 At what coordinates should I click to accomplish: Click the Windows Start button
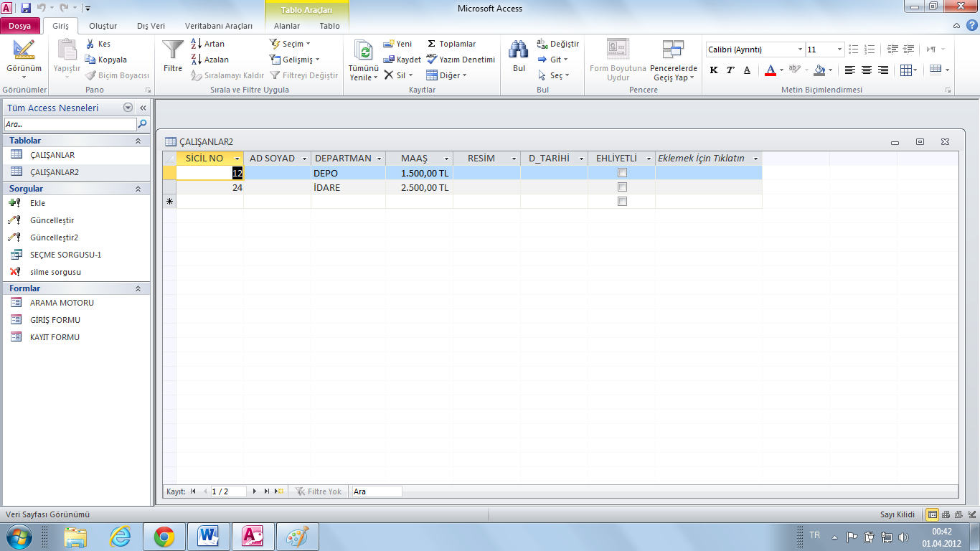tap(19, 537)
